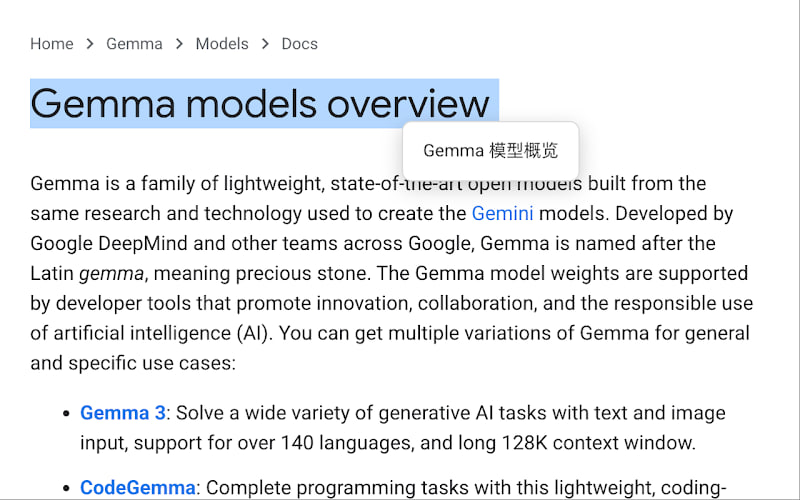This screenshot has height=500, width=800.
Task: Select the Docs breadcrumb
Action: pyautogui.click(x=299, y=44)
